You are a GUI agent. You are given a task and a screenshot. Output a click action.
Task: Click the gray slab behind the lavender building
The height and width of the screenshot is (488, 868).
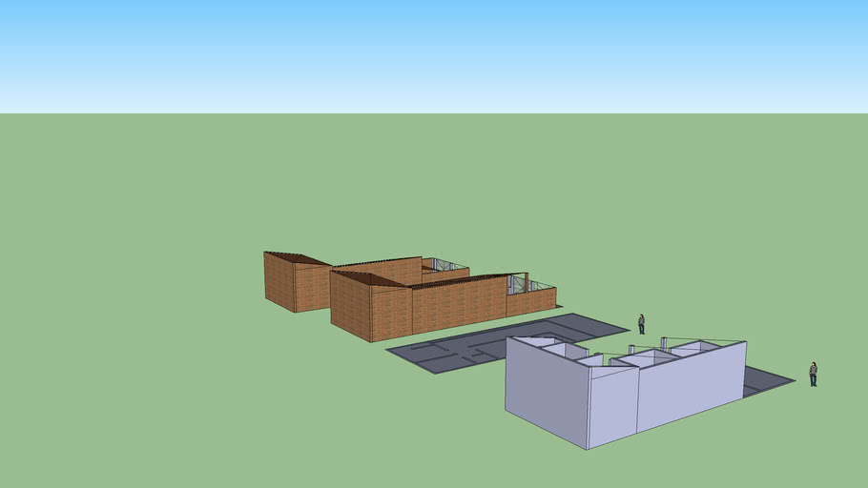coord(766,379)
